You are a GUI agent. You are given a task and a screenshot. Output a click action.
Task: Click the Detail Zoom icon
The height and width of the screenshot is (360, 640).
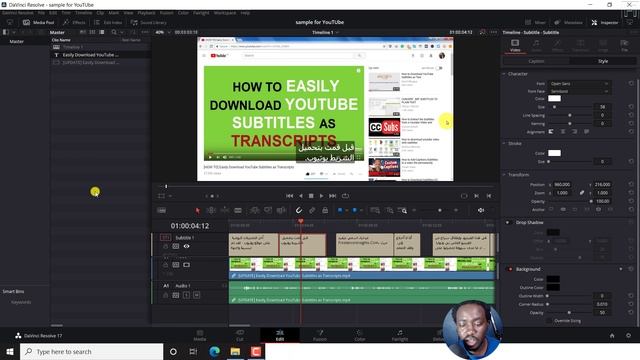point(389,210)
